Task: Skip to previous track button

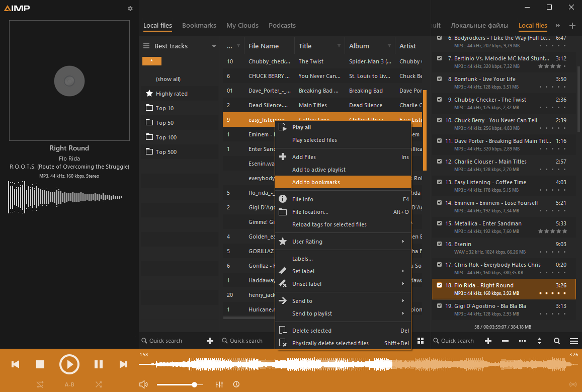Action: [15, 364]
